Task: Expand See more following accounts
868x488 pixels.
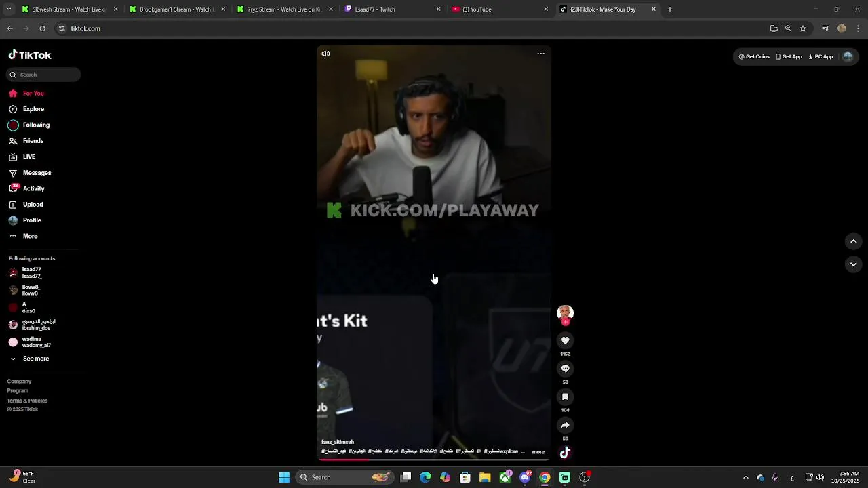Action: (x=29, y=359)
